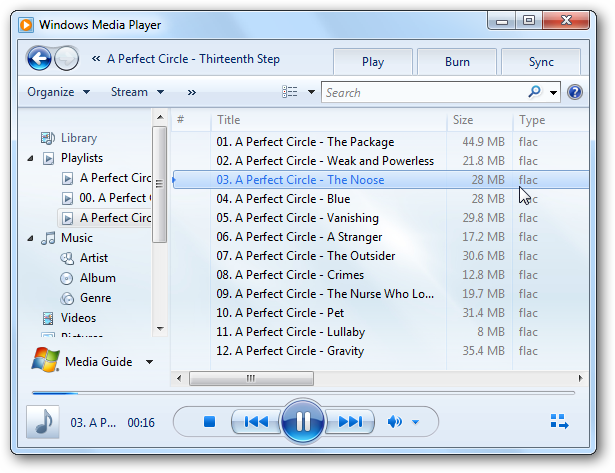Screen dimensions: 615x473
Task: Select track '12. A Perfect Circle - Gravity'
Action: click(x=380, y=351)
